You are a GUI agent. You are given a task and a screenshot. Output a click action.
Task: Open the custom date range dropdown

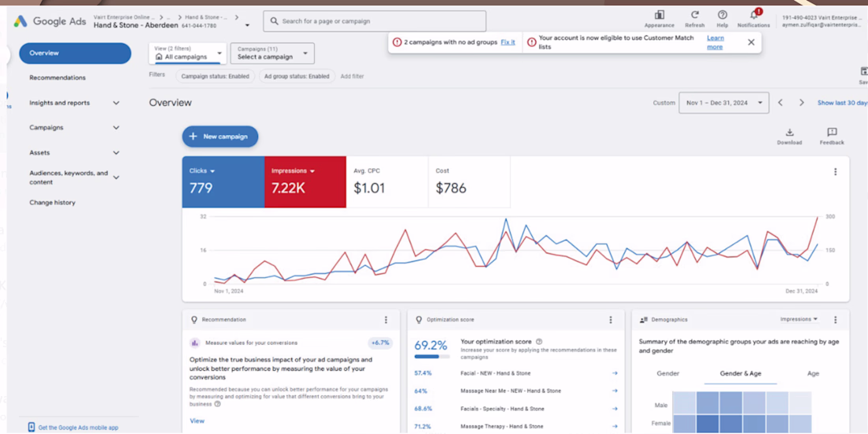(724, 103)
